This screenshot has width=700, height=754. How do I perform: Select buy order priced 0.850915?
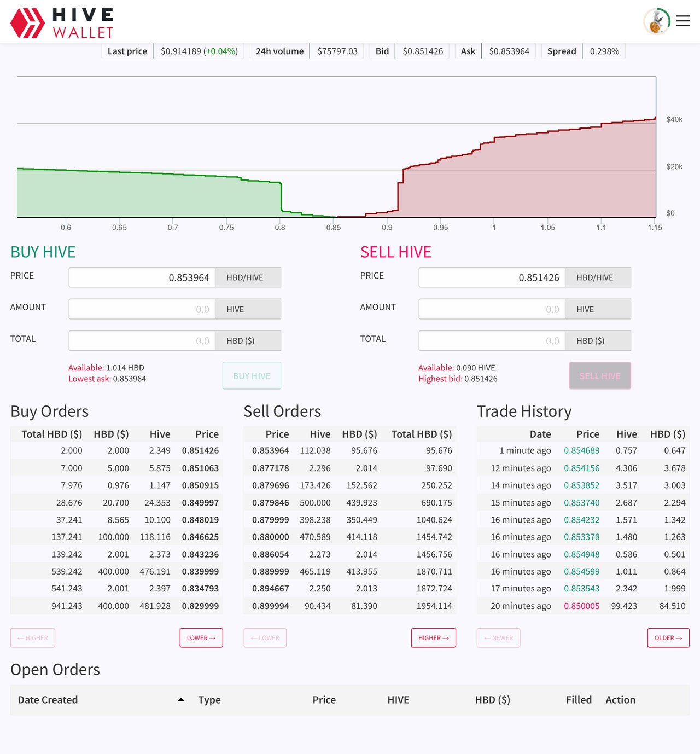tap(116, 485)
